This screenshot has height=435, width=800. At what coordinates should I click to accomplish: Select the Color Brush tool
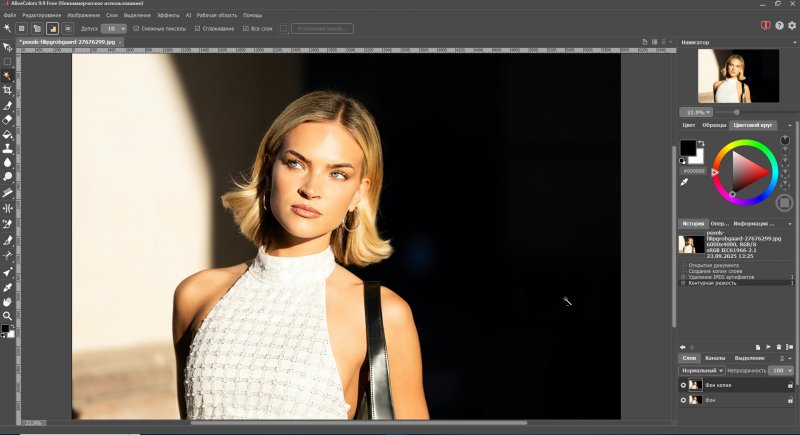click(7, 106)
